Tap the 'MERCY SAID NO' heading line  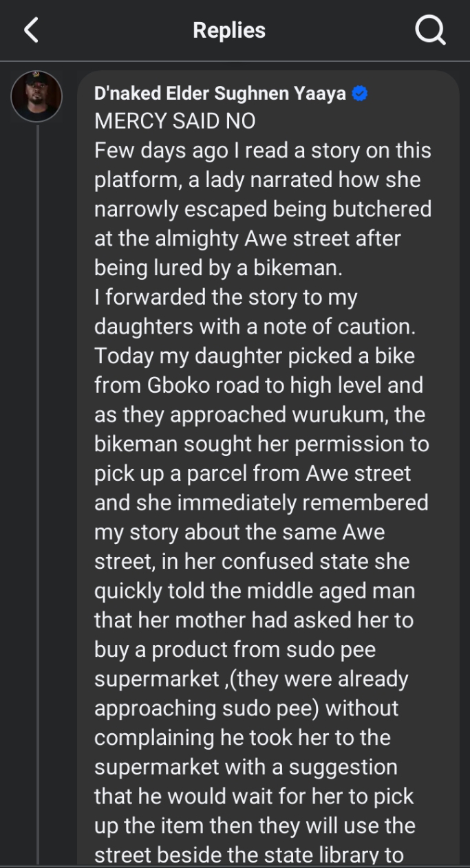[175, 122]
